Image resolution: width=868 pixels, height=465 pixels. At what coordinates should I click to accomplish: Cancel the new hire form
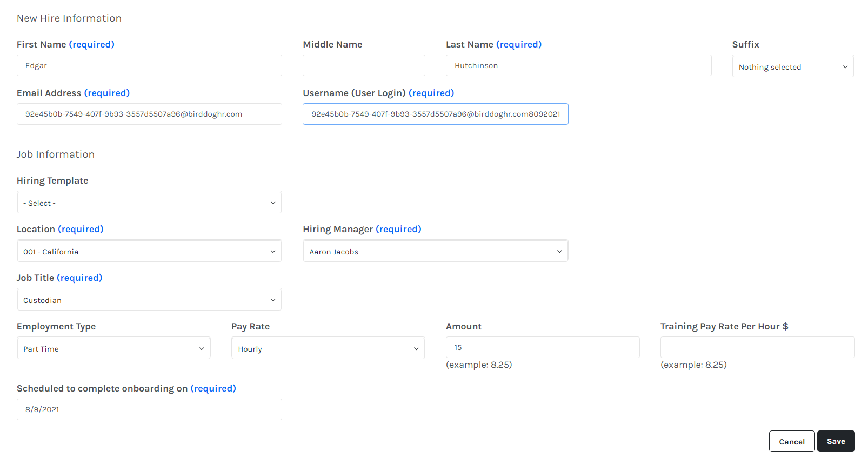(x=792, y=441)
